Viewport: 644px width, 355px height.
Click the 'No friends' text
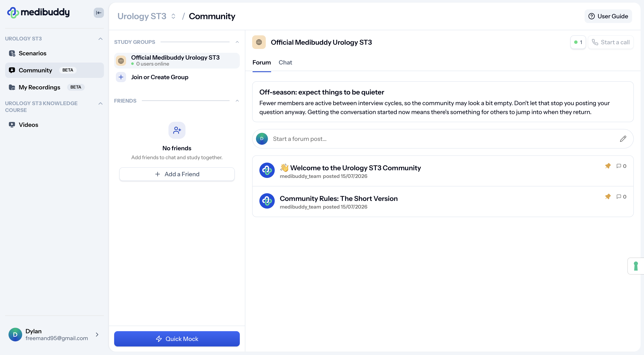177,148
